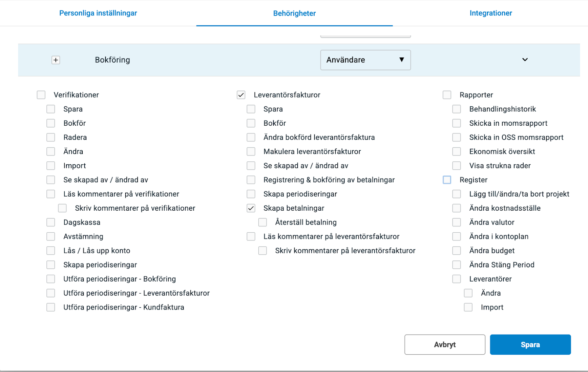The width and height of the screenshot is (588, 372).
Task: Tick the Rapporter checkbox
Action: pos(447,95)
